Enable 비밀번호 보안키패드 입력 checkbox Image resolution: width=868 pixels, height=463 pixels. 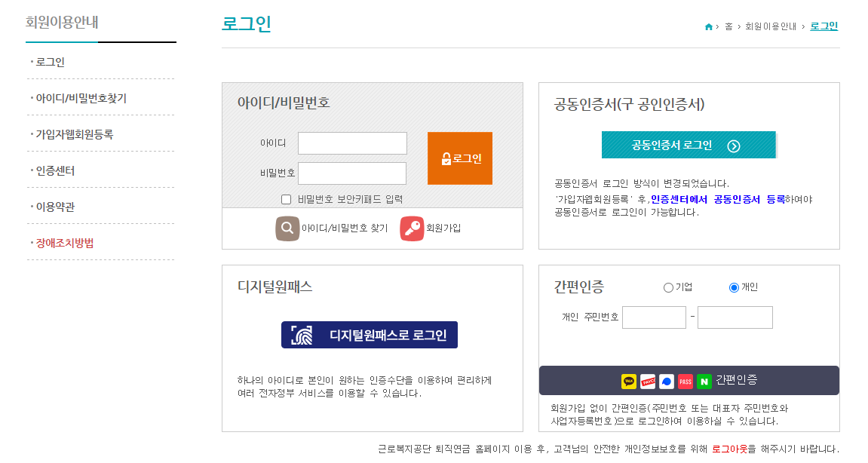click(284, 198)
